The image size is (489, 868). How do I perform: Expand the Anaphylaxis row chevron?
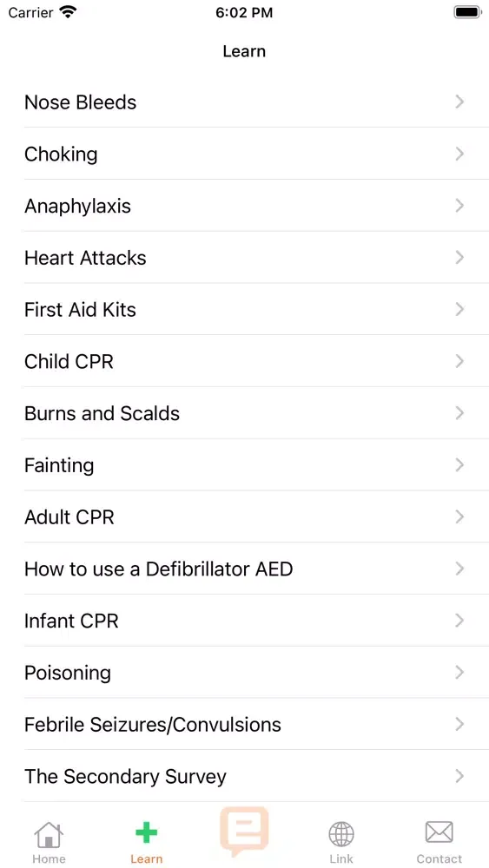(459, 206)
